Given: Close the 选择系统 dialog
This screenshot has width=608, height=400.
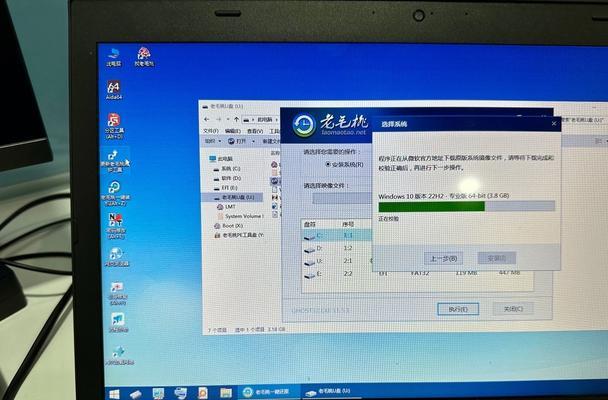Looking at the screenshot, I should point(554,124).
